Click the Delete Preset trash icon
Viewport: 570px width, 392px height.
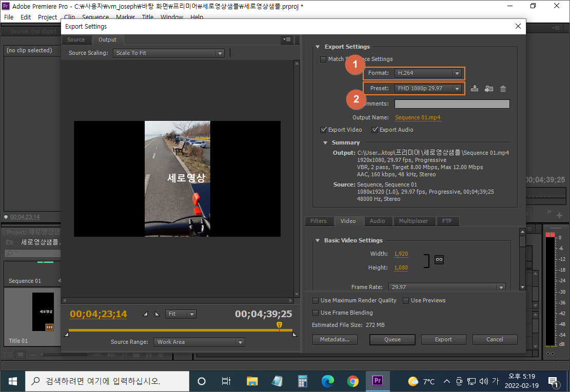503,89
